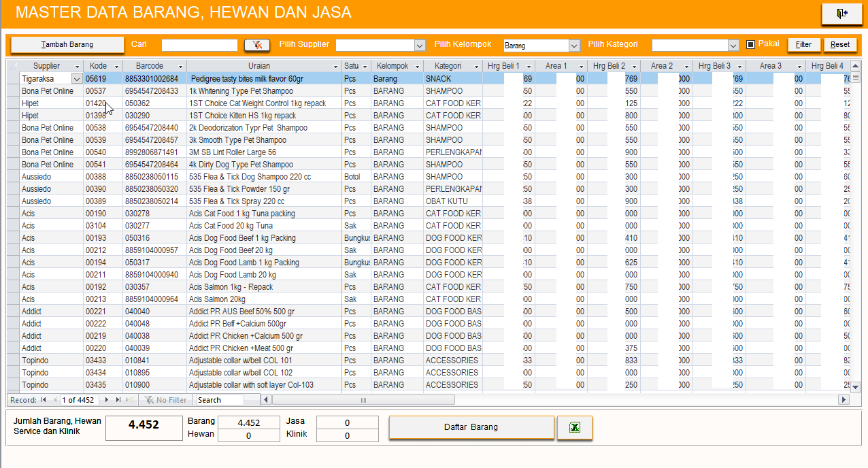Select the row header for Tigaraksa record

tap(13, 79)
